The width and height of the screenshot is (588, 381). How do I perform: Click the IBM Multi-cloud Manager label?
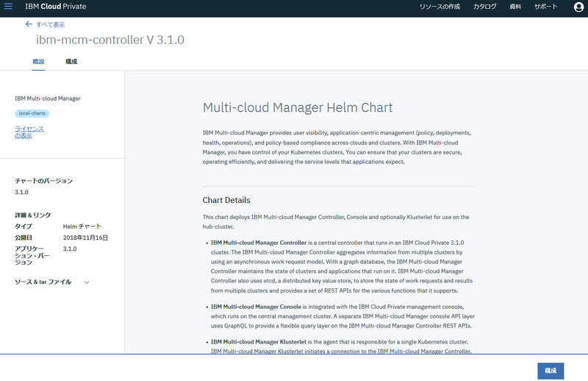pos(48,99)
